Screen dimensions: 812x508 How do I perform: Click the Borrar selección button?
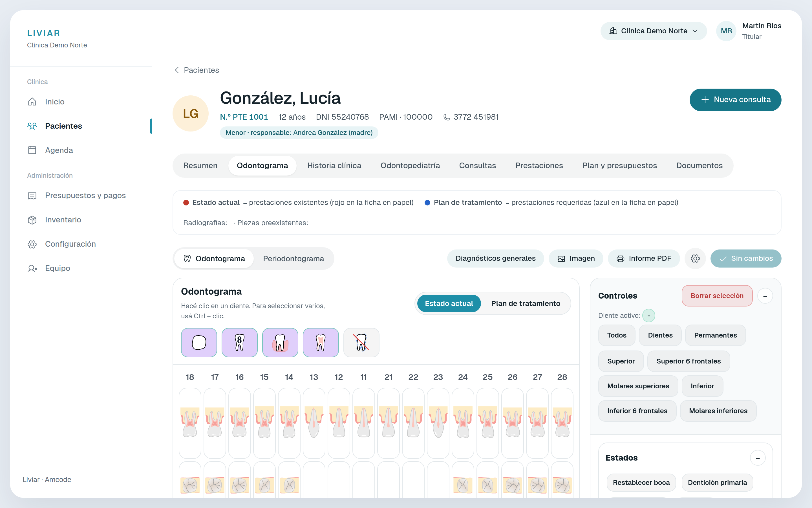pyautogui.click(x=717, y=296)
